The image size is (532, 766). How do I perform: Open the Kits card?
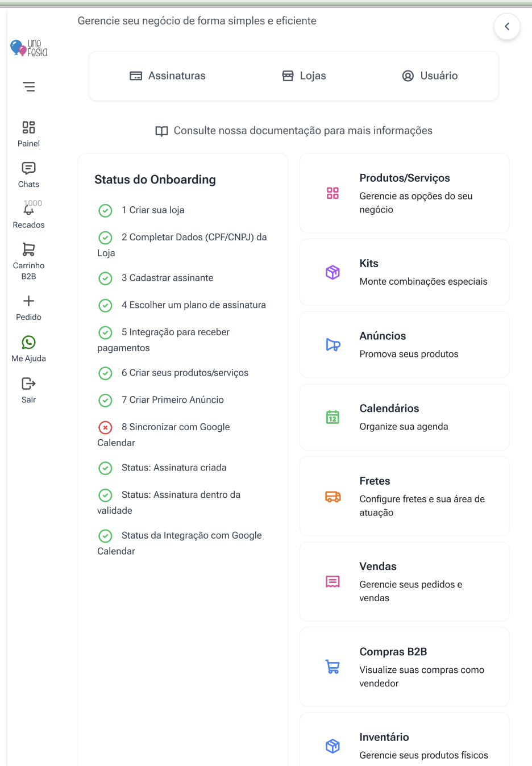click(404, 272)
